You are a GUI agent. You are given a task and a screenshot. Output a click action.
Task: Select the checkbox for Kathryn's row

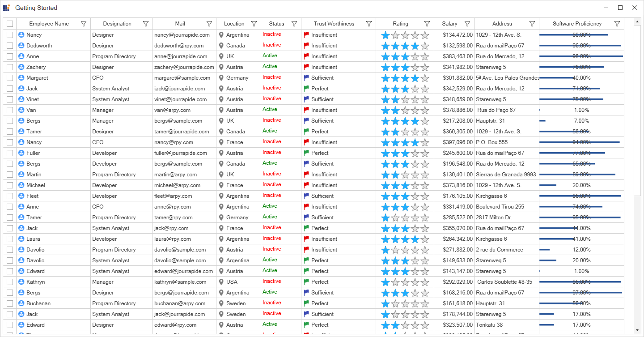[10, 282]
